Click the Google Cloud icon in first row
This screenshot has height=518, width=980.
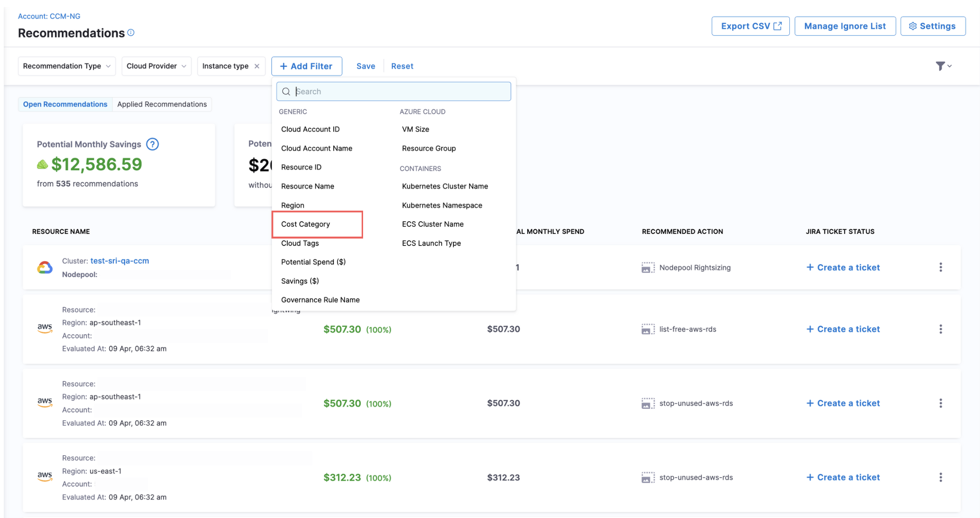click(x=45, y=267)
